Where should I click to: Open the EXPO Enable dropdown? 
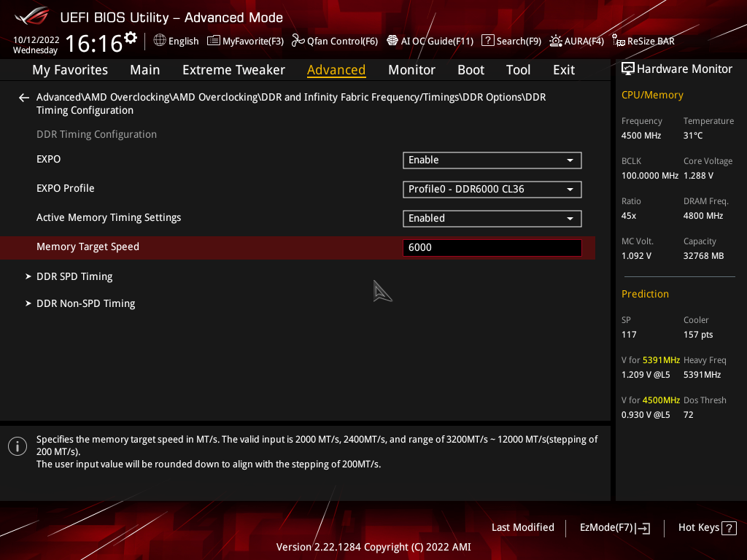tap(492, 160)
